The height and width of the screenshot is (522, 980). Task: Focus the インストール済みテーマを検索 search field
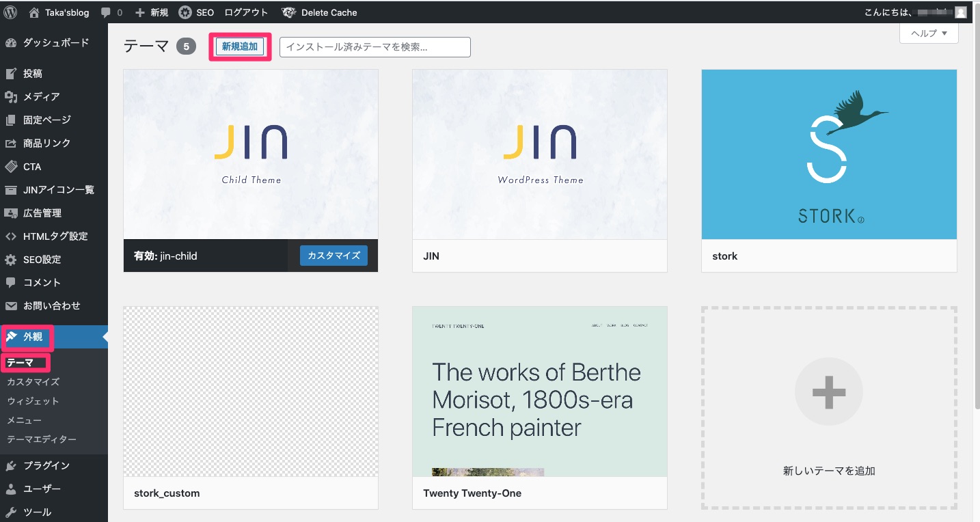(375, 47)
